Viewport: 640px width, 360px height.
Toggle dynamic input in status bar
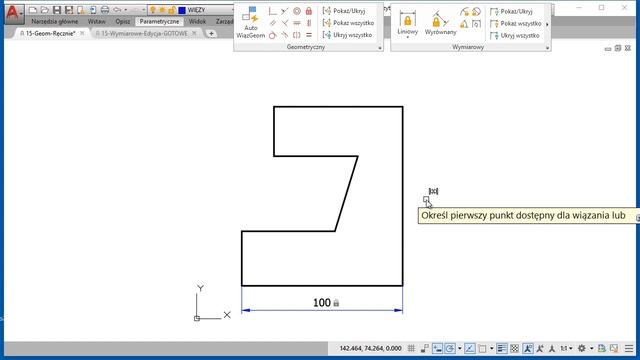pyautogui.click(x=437, y=348)
